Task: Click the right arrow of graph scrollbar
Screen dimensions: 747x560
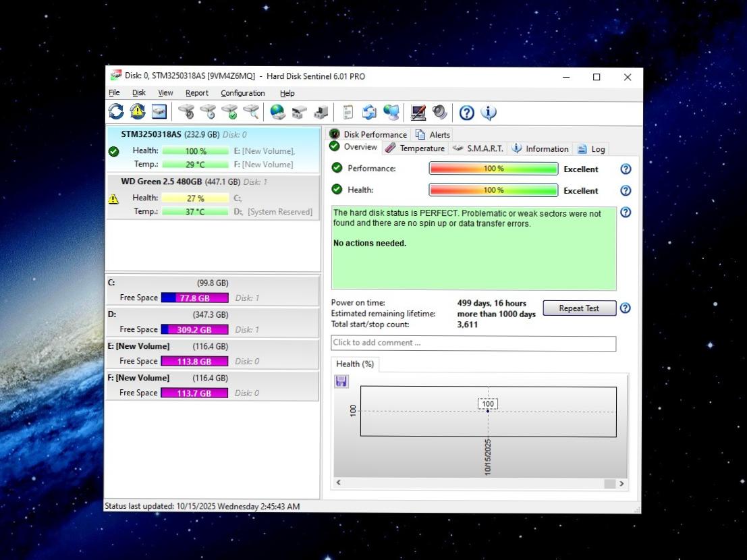Action: coord(621,483)
